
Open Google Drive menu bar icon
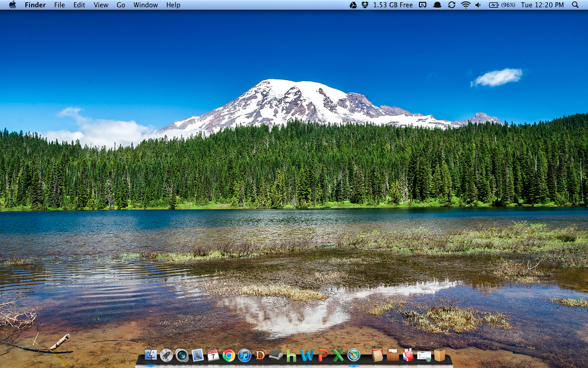coord(353,5)
